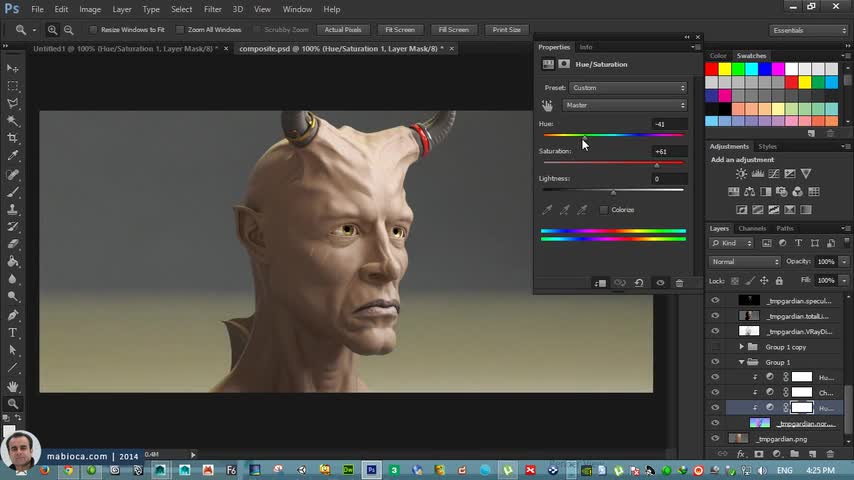Viewport: 854px width, 480px height.
Task: Click the Fit Screen button
Action: tap(399, 30)
